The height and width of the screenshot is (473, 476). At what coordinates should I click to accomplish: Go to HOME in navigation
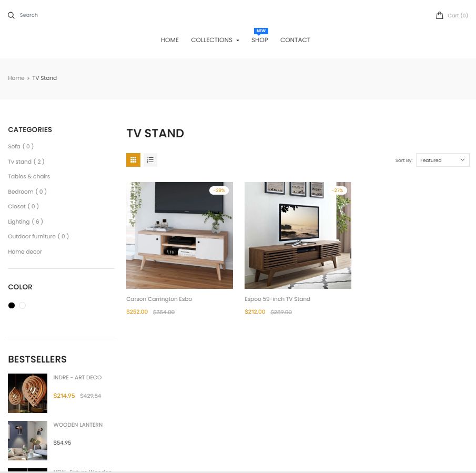[170, 40]
